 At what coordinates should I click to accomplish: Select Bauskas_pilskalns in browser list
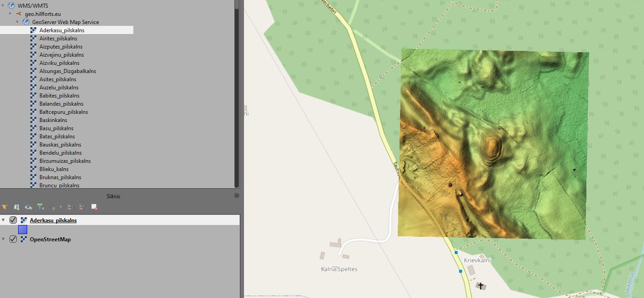point(60,145)
